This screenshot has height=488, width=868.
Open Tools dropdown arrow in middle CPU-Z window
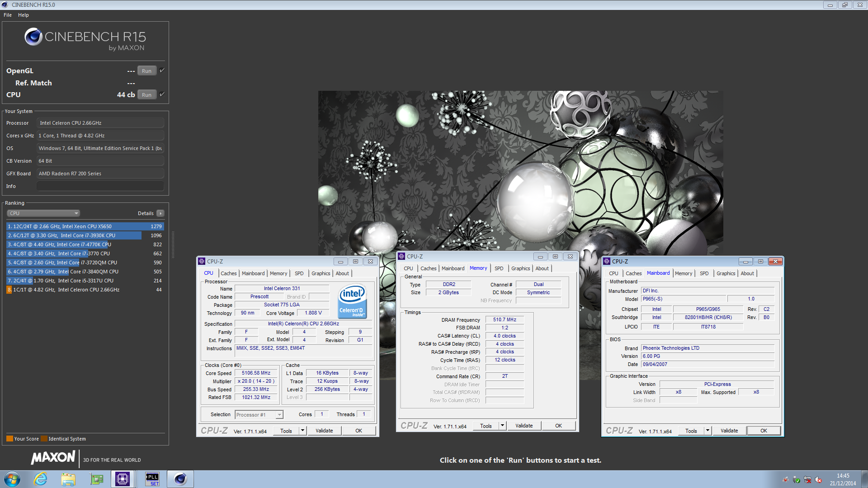[502, 426]
